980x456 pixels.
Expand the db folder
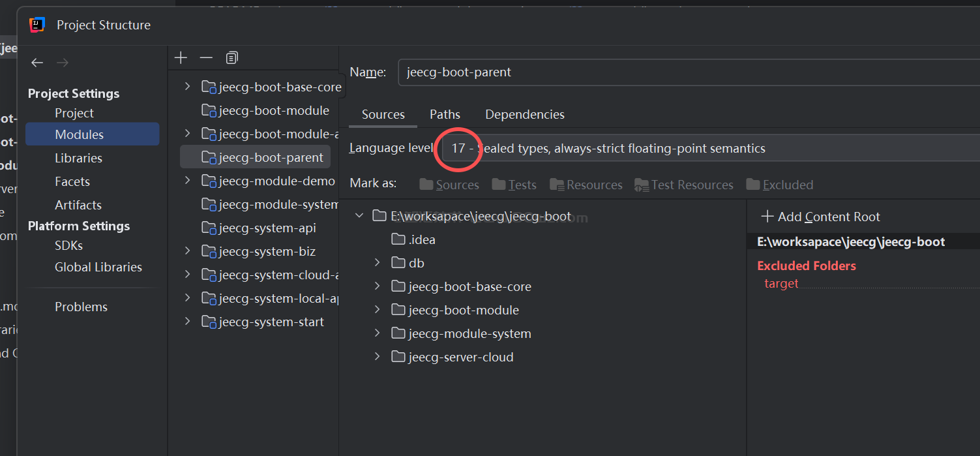[377, 262]
